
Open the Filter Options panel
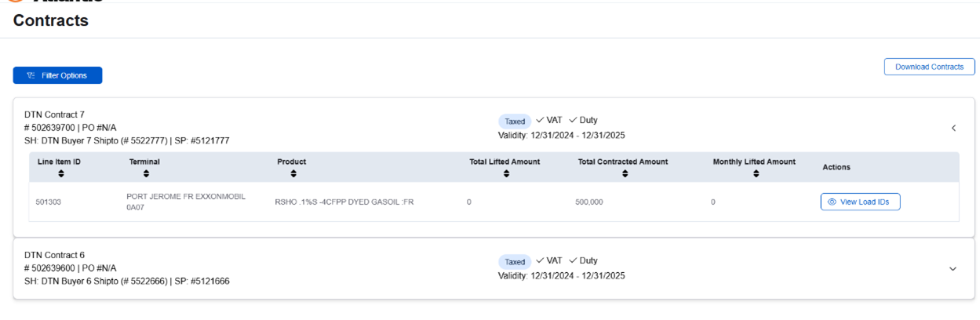pos(57,75)
